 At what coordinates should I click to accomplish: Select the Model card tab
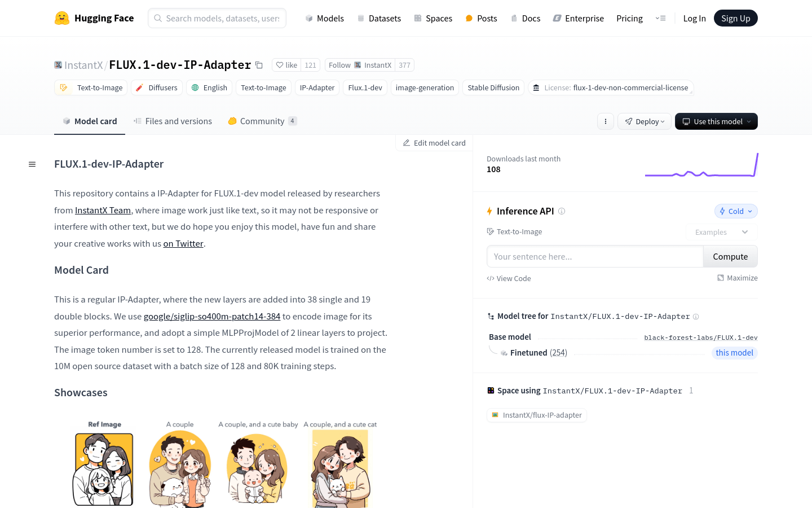90,121
